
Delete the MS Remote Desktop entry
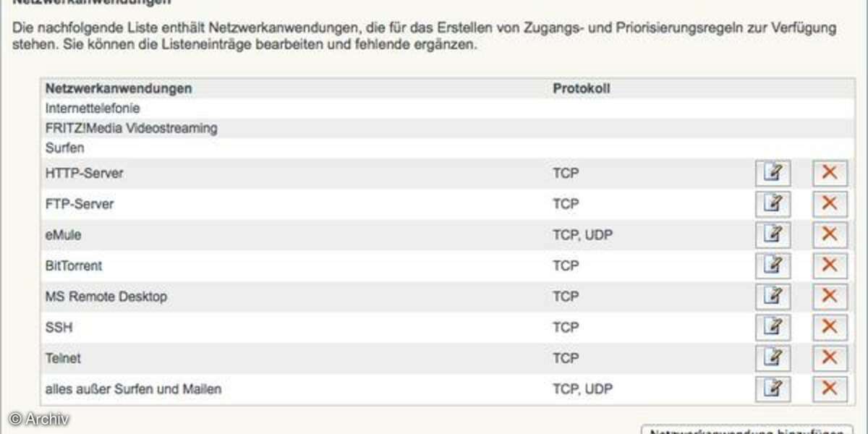coord(830,297)
